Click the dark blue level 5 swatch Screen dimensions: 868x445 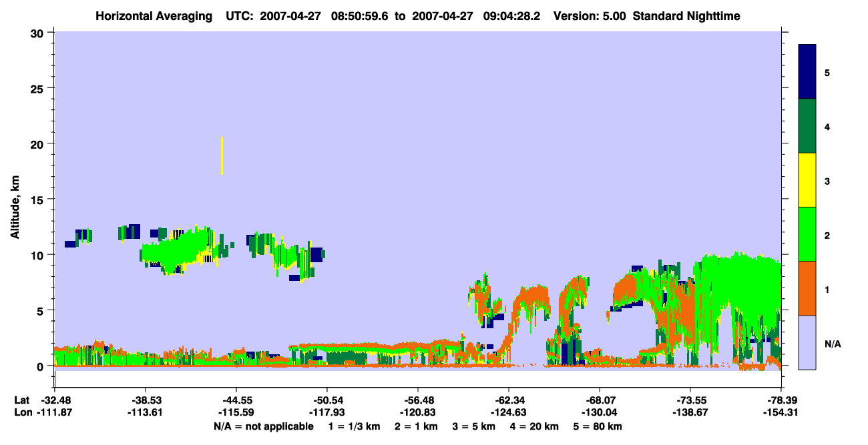[x=807, y=72]
